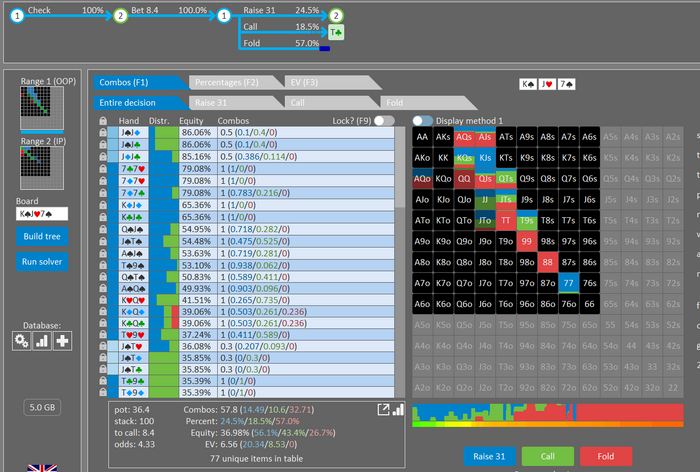Click the Board card input field
700x472 pixels.
[x=42, y=214]
